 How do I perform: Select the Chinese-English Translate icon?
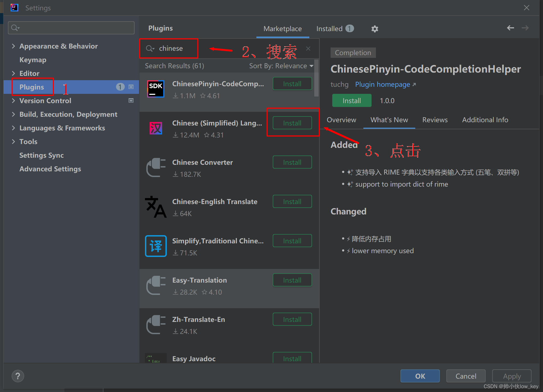156,207
